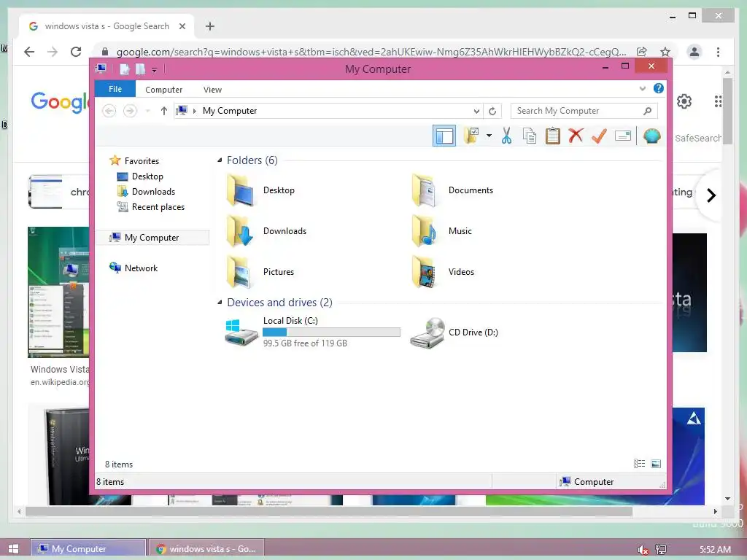Switch to My Computer taskbar button
The width and height of the screenshot is (747, 560).
click(88, 548)
